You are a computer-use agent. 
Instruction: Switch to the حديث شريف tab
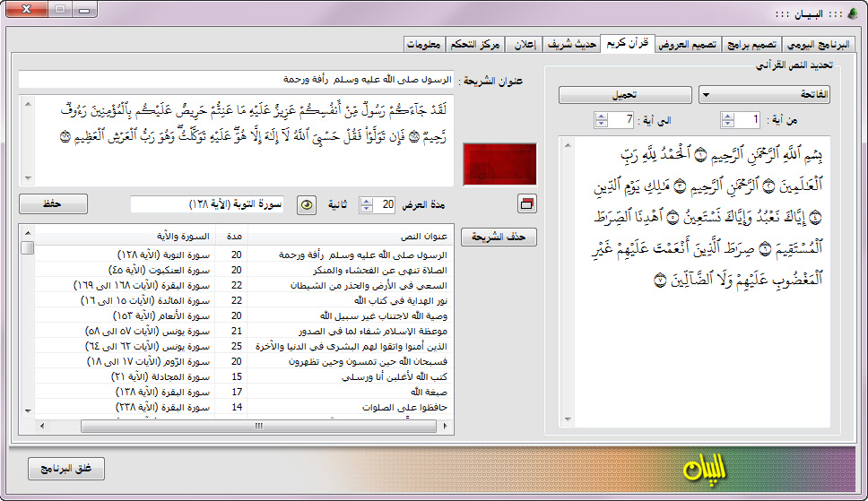pos(572,45)
